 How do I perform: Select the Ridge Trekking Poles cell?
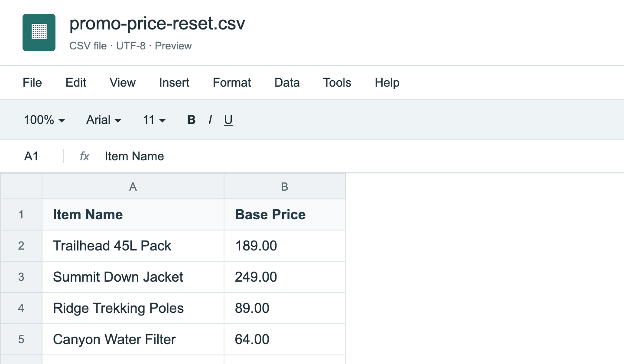click(x=133, y=308)
